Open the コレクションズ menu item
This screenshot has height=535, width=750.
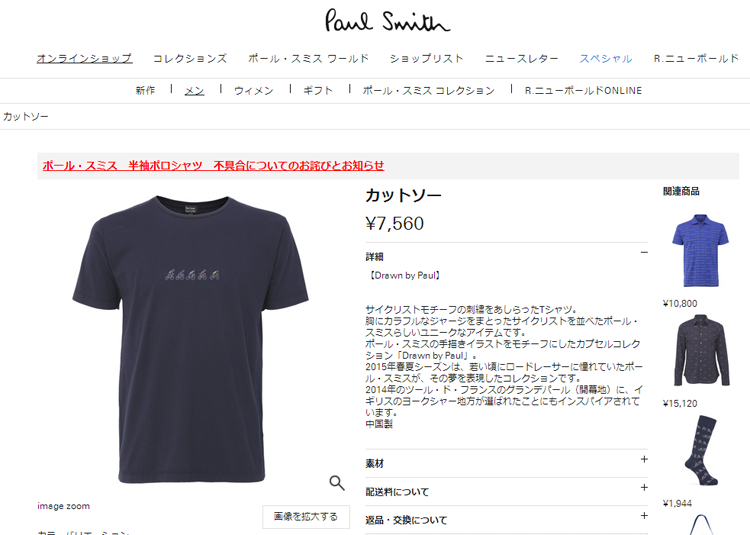(x=190, y=58)
